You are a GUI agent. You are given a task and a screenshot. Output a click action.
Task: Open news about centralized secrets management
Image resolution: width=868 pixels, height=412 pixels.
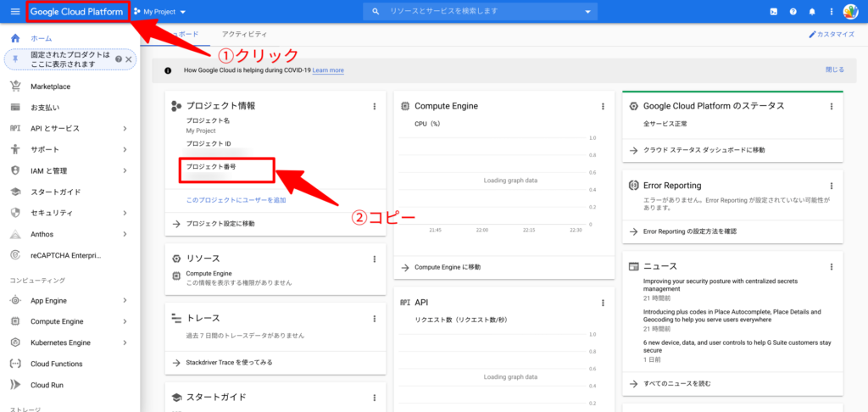pos(721,285)
